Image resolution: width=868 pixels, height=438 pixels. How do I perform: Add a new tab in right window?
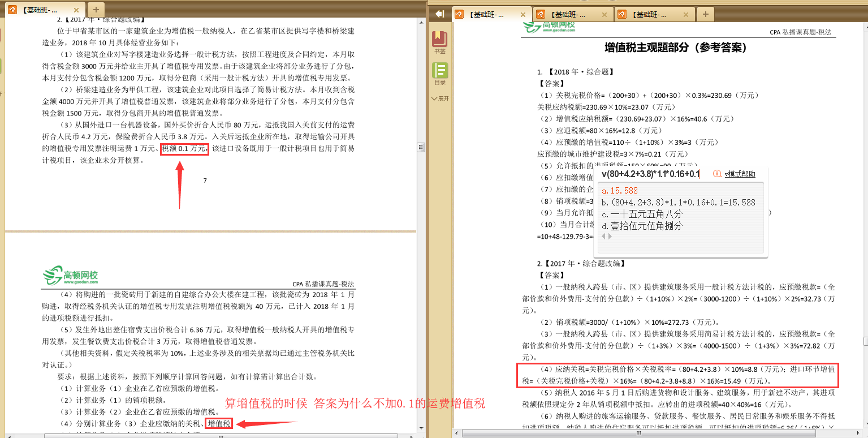click(x=705, y=14)
